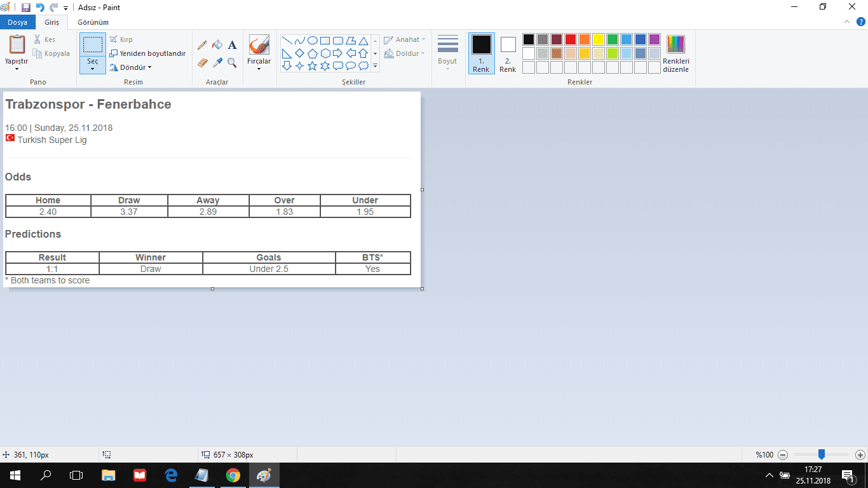Image resolution: width=868 pixels, height=488 pixels.
Task: Open Task View in taskbar
Action: tap(76, 475)
